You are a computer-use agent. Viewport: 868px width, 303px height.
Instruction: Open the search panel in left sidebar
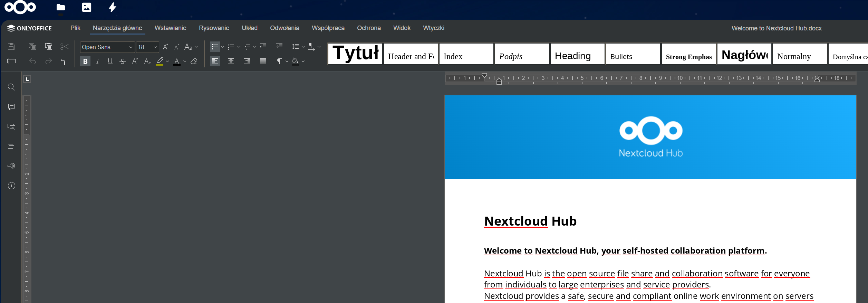tap(11, 87)
